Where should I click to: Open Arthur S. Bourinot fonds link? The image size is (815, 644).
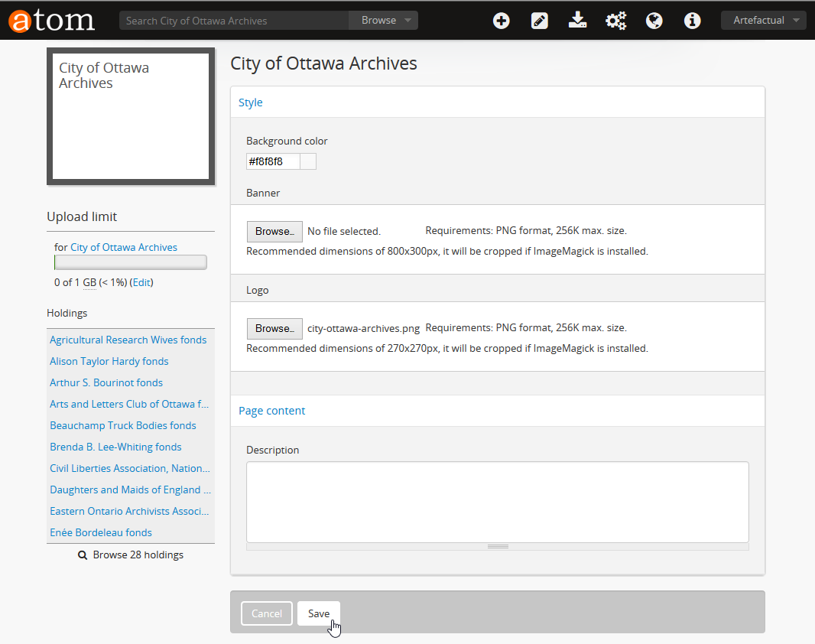pos(106,382)
